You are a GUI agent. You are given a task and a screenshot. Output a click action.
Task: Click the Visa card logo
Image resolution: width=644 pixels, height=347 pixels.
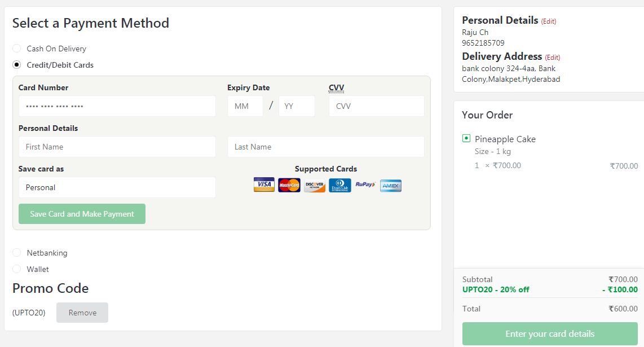(x=264, y=185)
